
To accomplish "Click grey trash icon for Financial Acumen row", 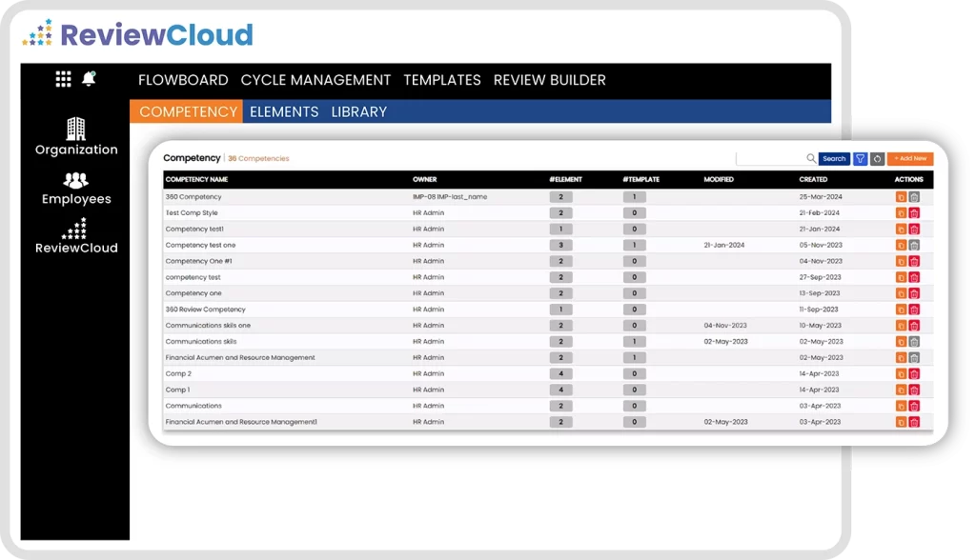I will point(914,358).
